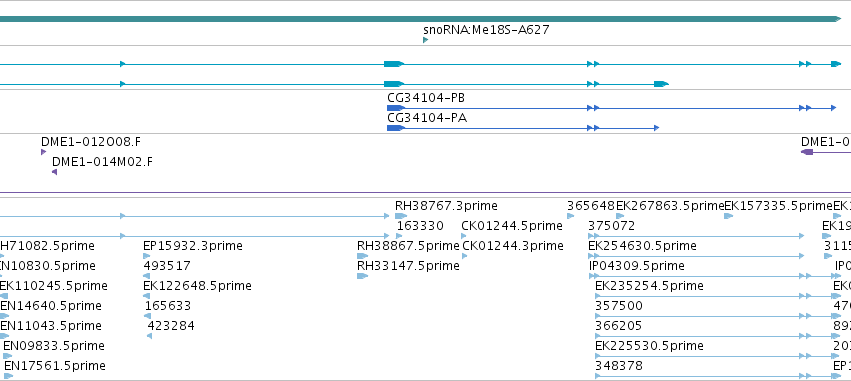
Task: Select the EN14640.5prime label
Action: [x=50, y=306]
